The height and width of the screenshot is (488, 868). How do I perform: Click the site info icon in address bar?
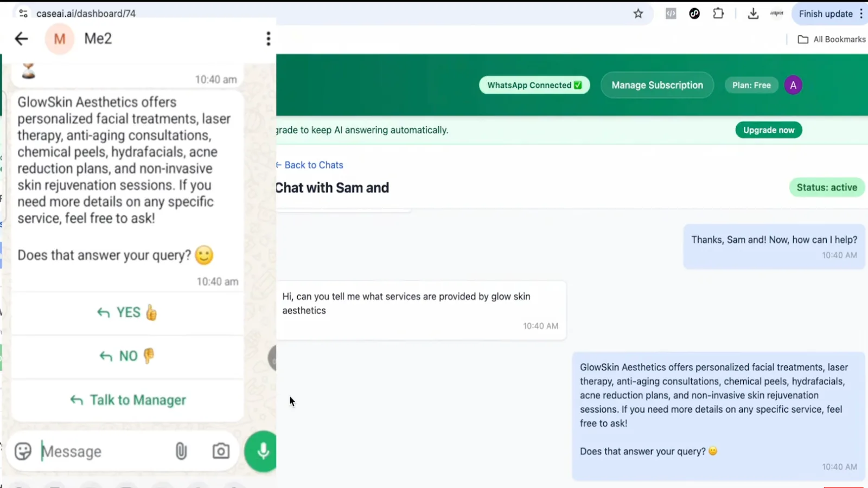tap(23, 14)
